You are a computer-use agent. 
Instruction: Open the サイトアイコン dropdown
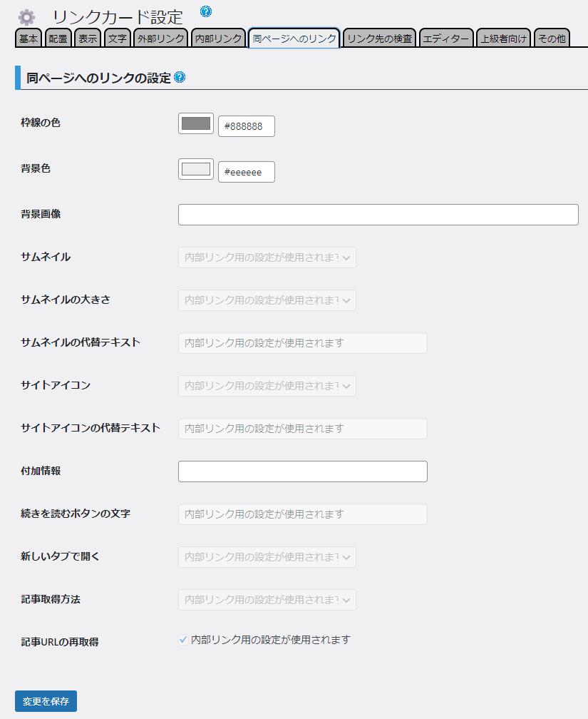267,386
